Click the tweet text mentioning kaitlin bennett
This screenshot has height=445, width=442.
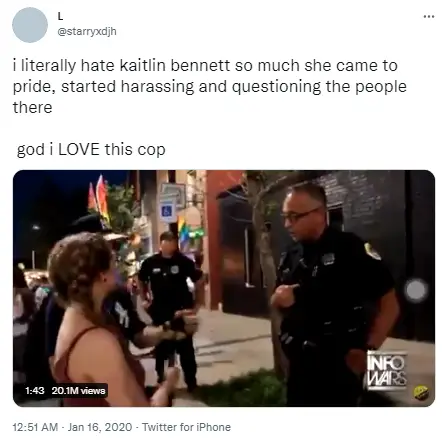click(x=210, y=86)
